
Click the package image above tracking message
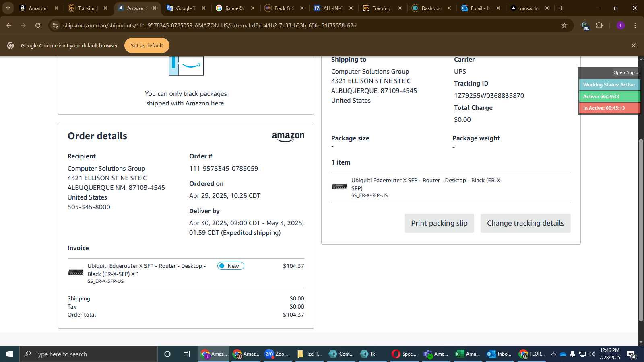click(186, 66)
